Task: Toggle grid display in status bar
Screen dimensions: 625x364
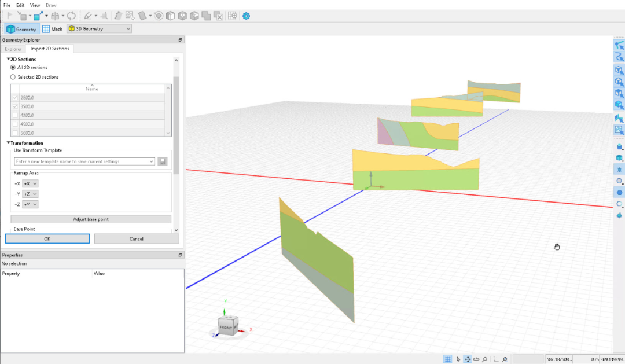Action: coord(447,359)
